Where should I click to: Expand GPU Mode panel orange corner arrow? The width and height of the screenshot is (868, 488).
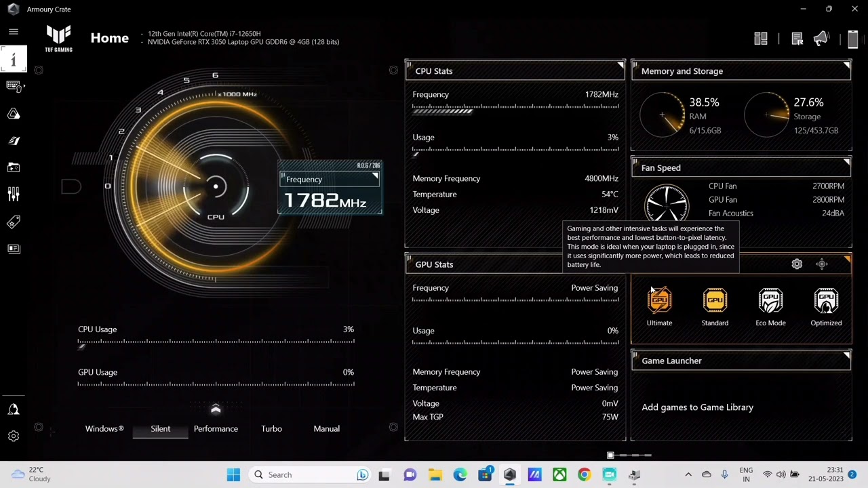(x=846, y=260)
